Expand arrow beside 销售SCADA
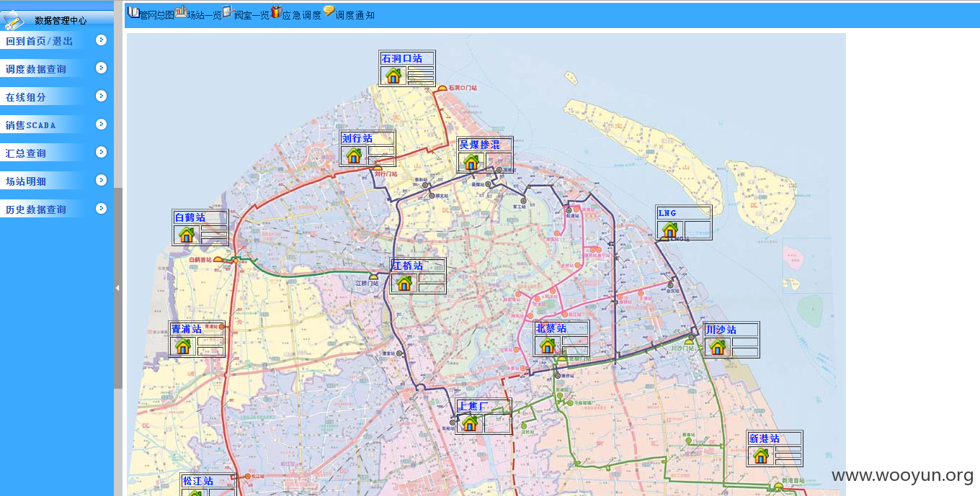980x496 pixels. pyautogui.click(x=102, y=124)
